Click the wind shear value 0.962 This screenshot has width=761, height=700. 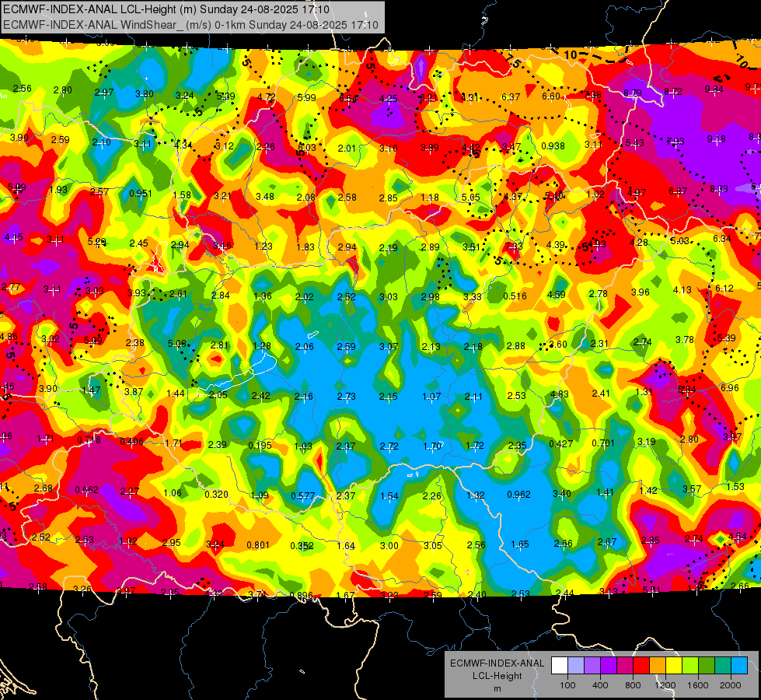[x=518, y=495]
